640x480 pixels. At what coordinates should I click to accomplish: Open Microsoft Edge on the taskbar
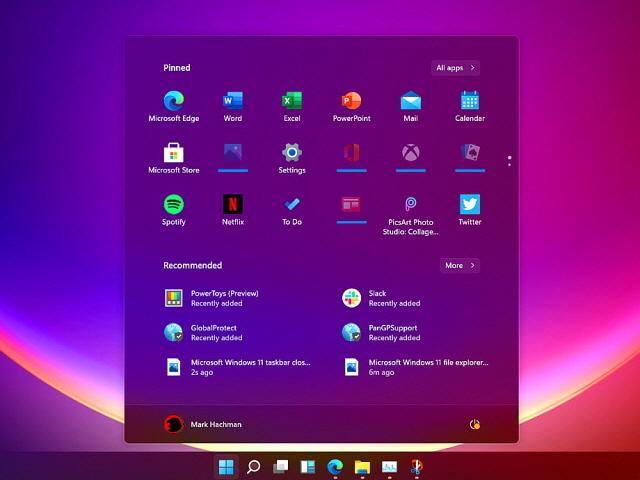[x=335, y=467]
